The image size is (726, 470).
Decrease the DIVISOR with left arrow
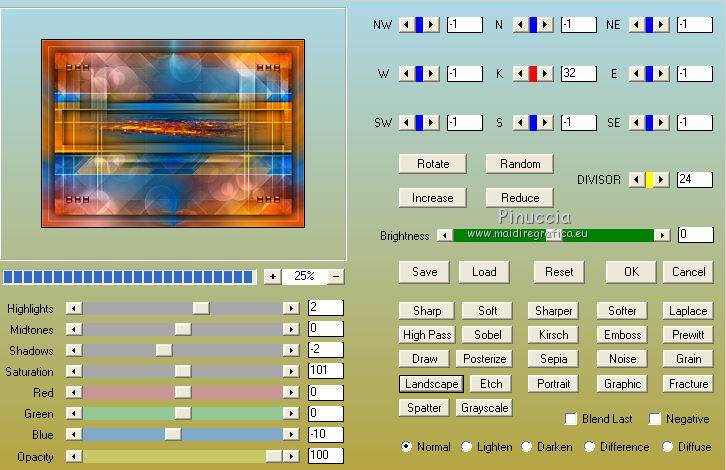[x=637, y=180]
